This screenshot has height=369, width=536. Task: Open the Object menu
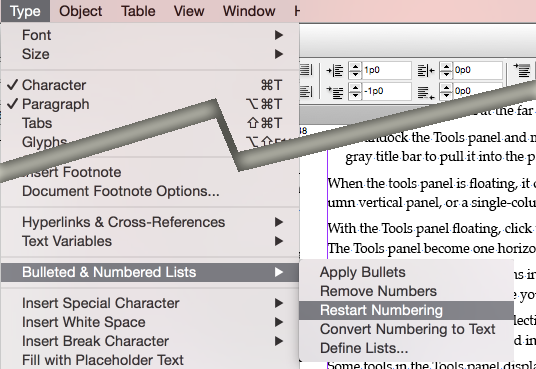pyautogui.click(x=80, y=11)
